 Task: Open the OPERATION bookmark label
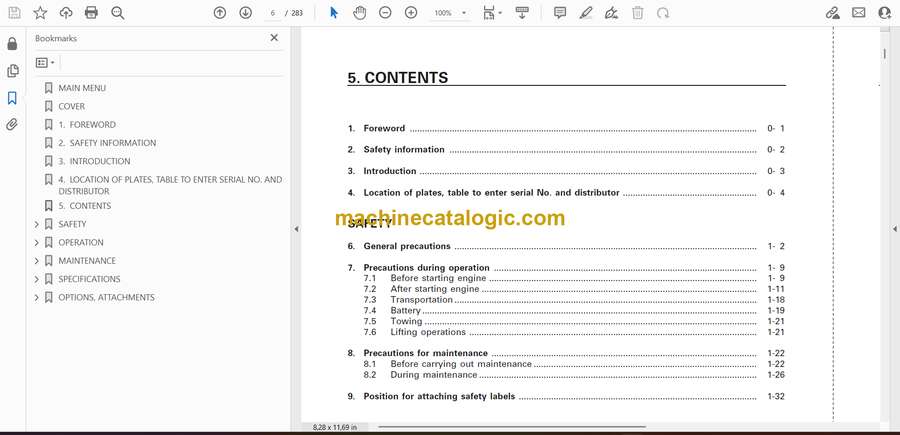coord(81,242)
